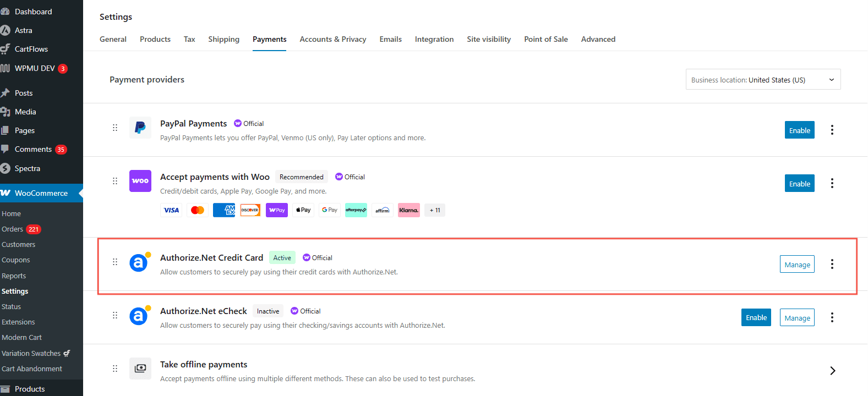Screen dimensions: 868x396
Task: Open the Advanced tab
Action: click(598, 39)
